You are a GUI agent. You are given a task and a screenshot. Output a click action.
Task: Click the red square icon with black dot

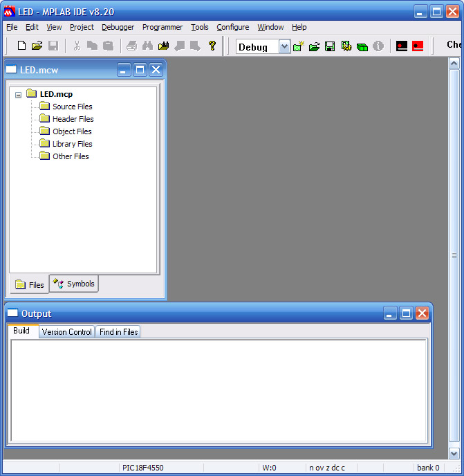[x=418, y=46]
